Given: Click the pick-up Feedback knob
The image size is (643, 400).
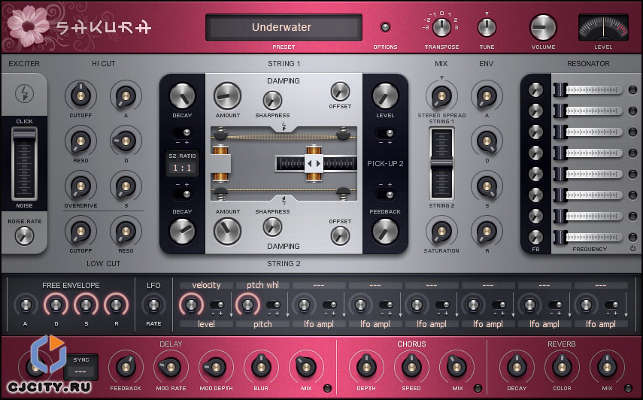Looking at the screenshot, I should click(x=385, y=231).
